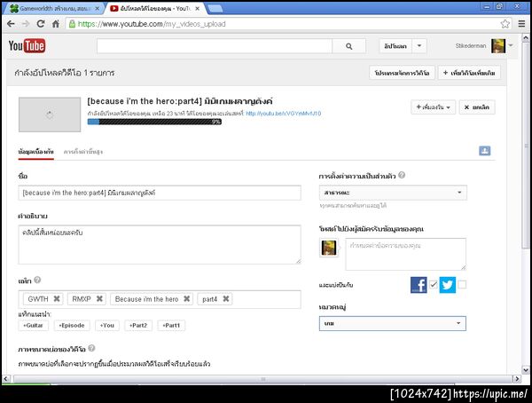The width and height of the screenshot is (532, 403).
Task: Add suggested tag +Part2
Action: pos(138,325)
